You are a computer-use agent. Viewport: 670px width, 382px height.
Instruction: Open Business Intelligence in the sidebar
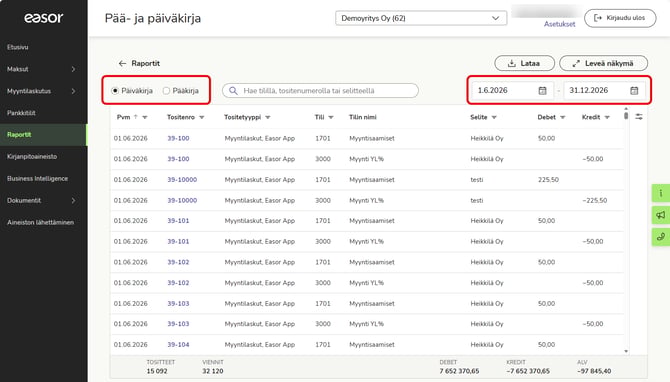tap(37, 179)
